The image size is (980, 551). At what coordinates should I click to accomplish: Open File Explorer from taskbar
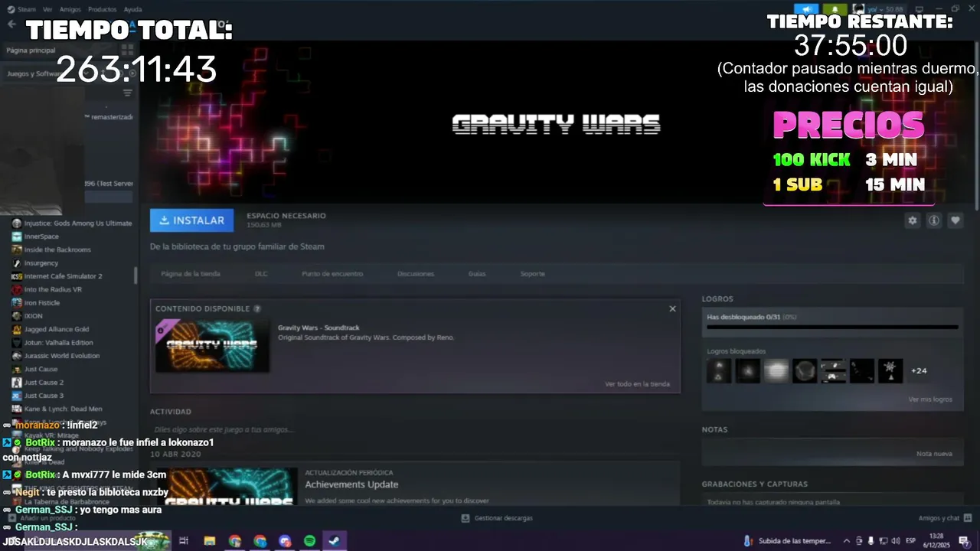pos(209,541)
